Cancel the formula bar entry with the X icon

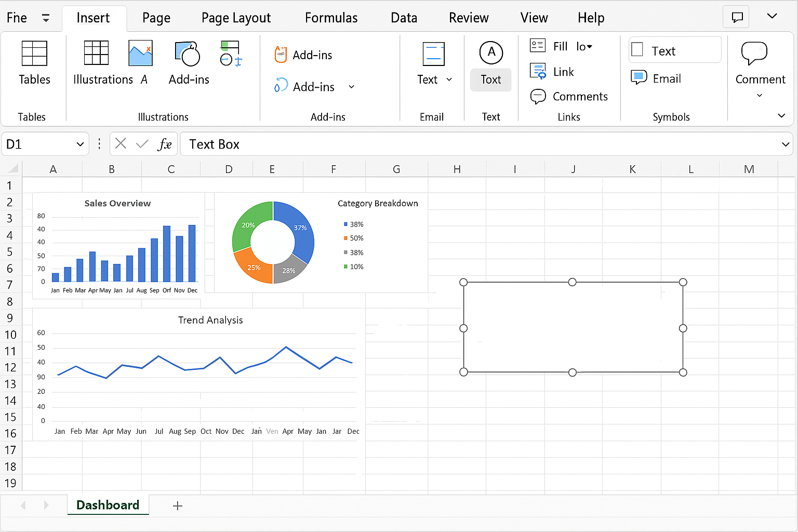click(121, 143)
